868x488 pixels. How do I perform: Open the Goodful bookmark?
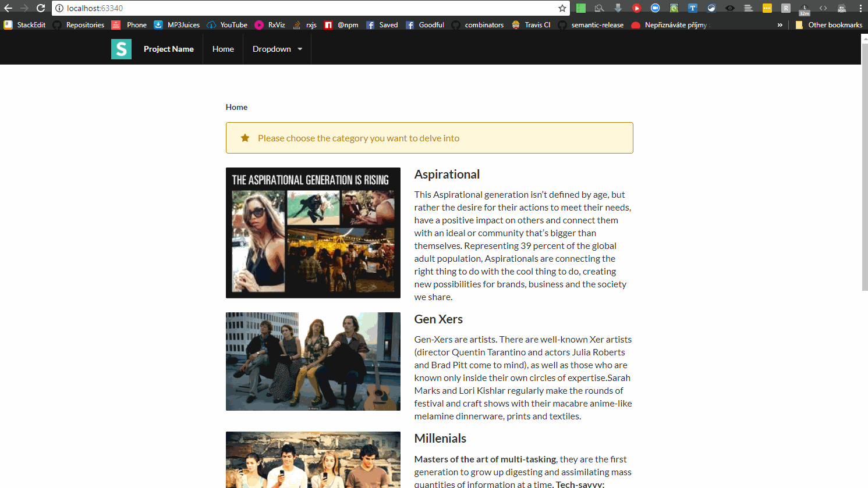(425, 25)
